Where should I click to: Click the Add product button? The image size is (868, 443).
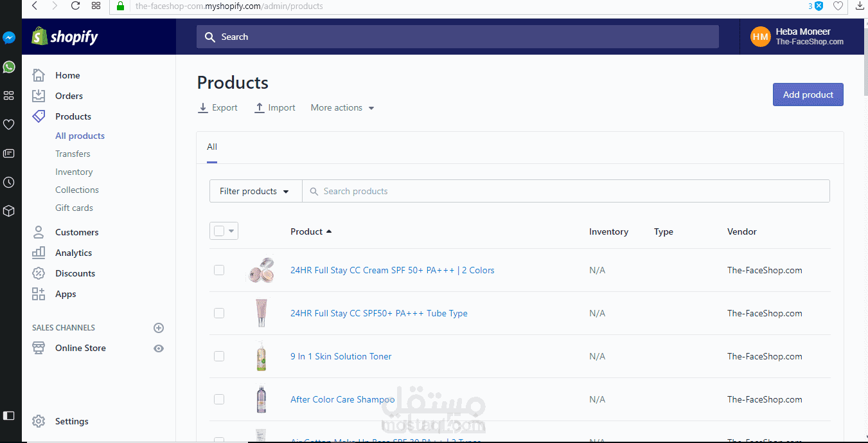pos(808,95)
